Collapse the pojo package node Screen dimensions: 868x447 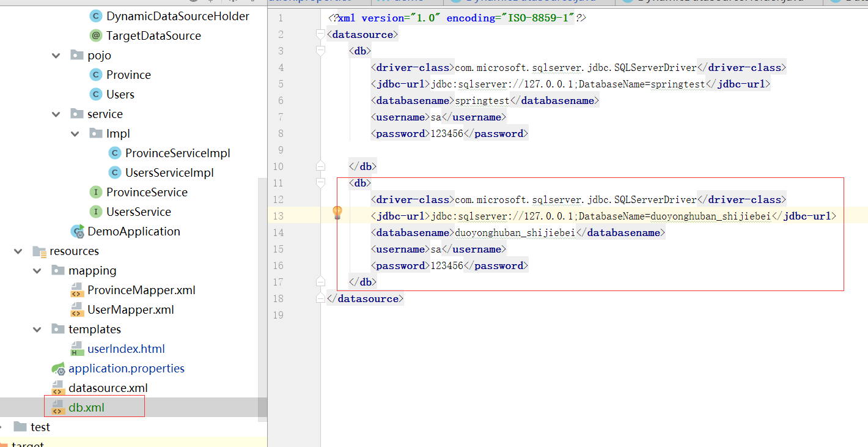tap(56, 56)
